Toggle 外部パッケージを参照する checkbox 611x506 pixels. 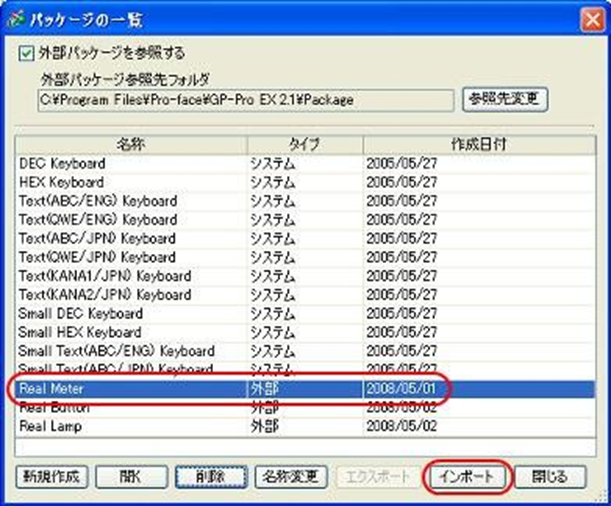tap(26, 53)
